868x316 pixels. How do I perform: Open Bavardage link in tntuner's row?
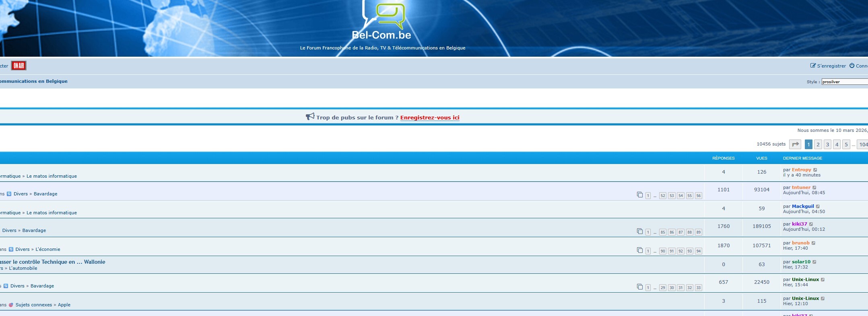45,194
